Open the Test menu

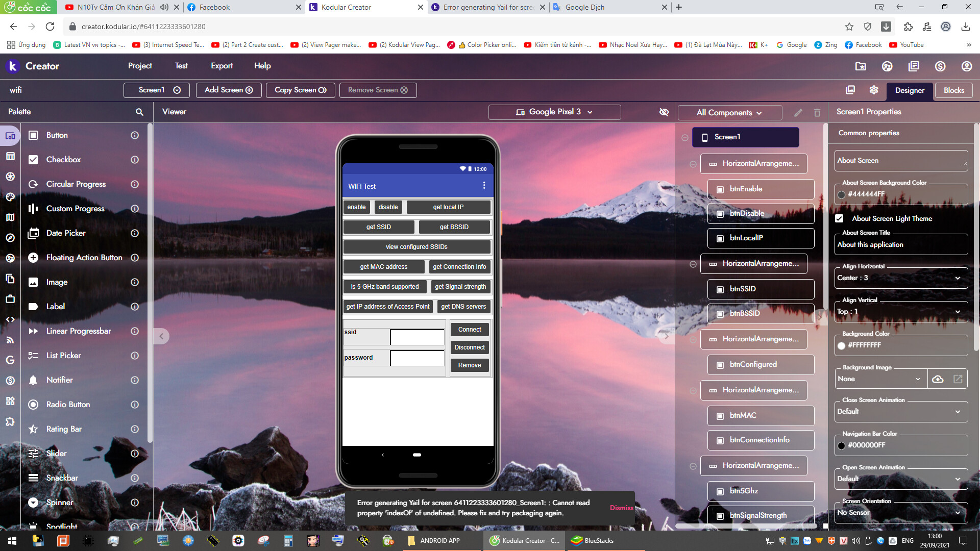[181, 66]
